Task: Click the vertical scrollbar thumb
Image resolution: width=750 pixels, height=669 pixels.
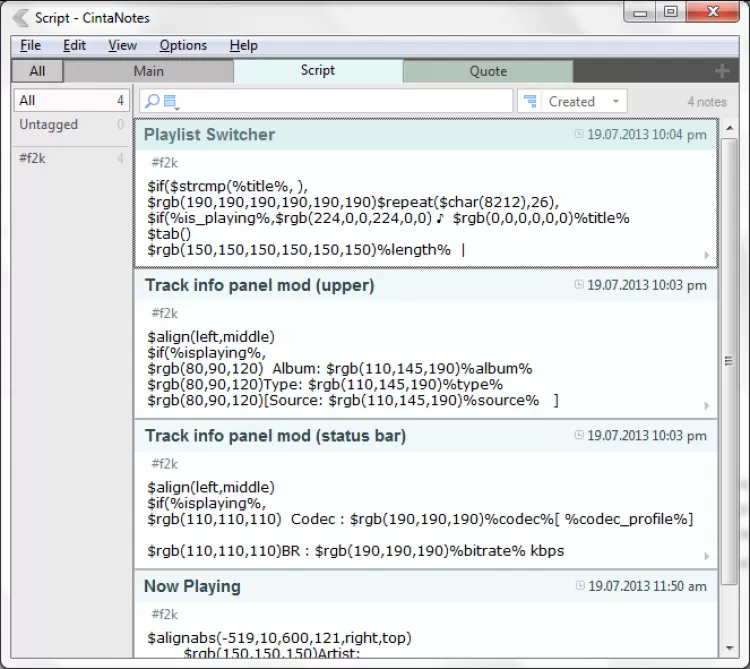Action: 729,361
